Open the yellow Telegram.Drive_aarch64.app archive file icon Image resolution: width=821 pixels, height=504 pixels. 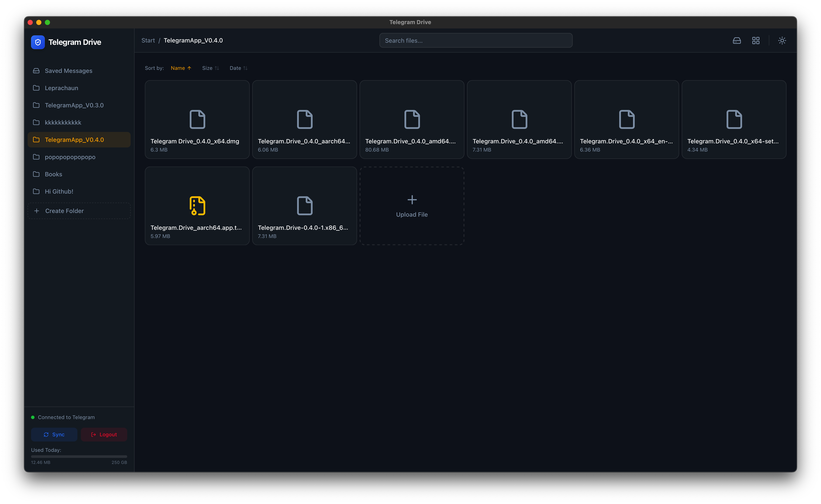coord(197,206)
